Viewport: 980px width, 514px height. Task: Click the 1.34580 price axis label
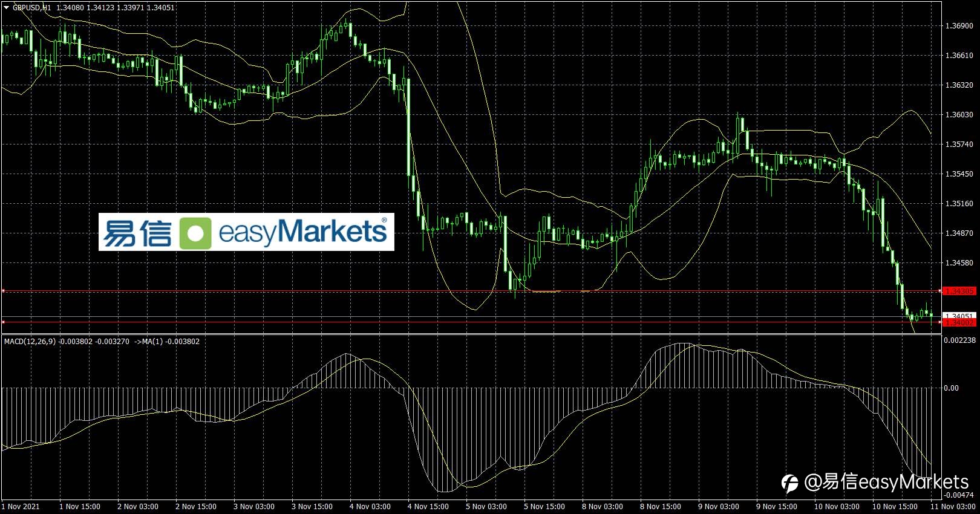point(959,263)
